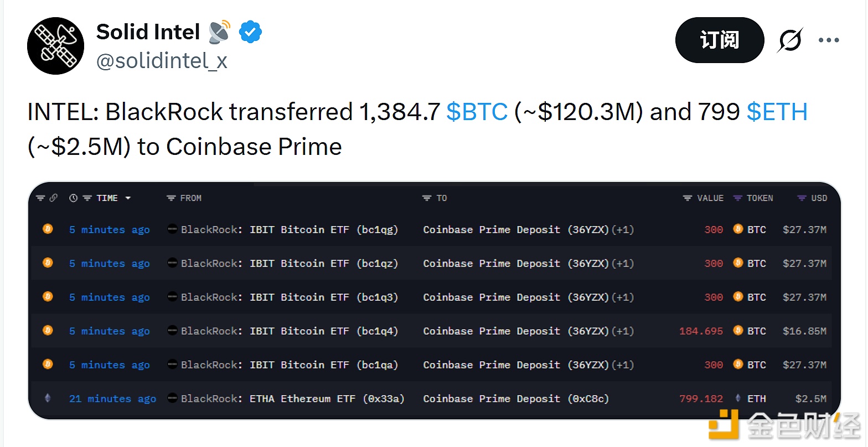Click the 21 minutes ago timestamp
868x447 pixels.
(112, 398)
